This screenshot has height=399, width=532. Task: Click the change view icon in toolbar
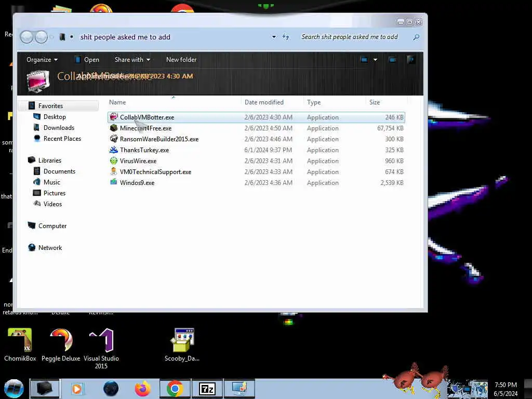pyautogui.click(x=364, y=60)
